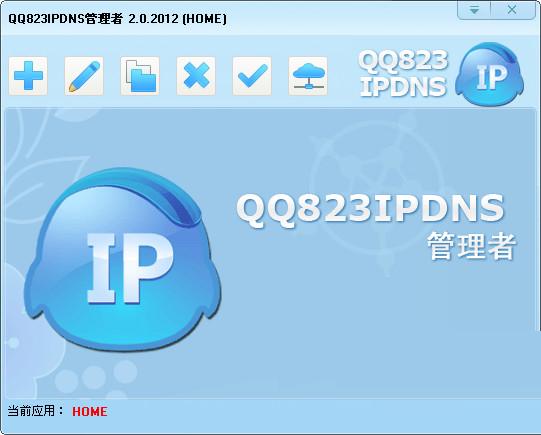Open the cloud network settings icon
Screen dimensions: 541x435
point(308,76)
